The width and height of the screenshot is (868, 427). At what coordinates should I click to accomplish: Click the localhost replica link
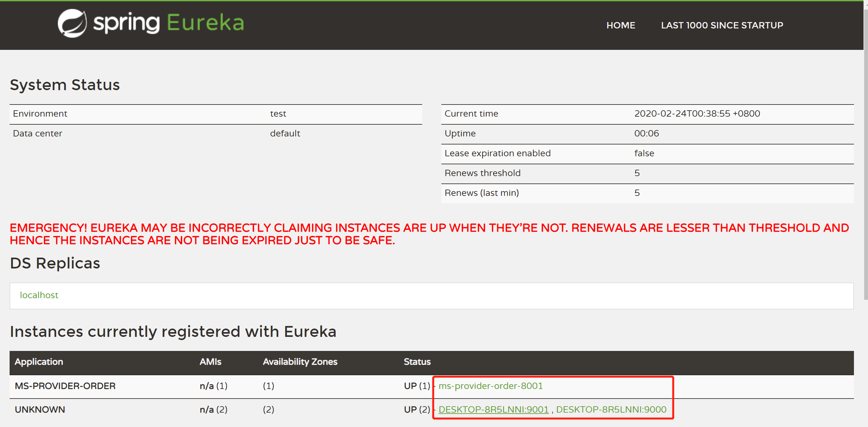point(39,295)
